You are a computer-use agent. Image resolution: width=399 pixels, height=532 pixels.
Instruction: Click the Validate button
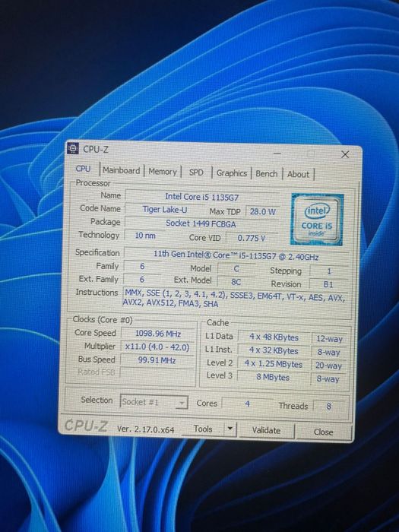pyautogui.click(x=266, y=430)
